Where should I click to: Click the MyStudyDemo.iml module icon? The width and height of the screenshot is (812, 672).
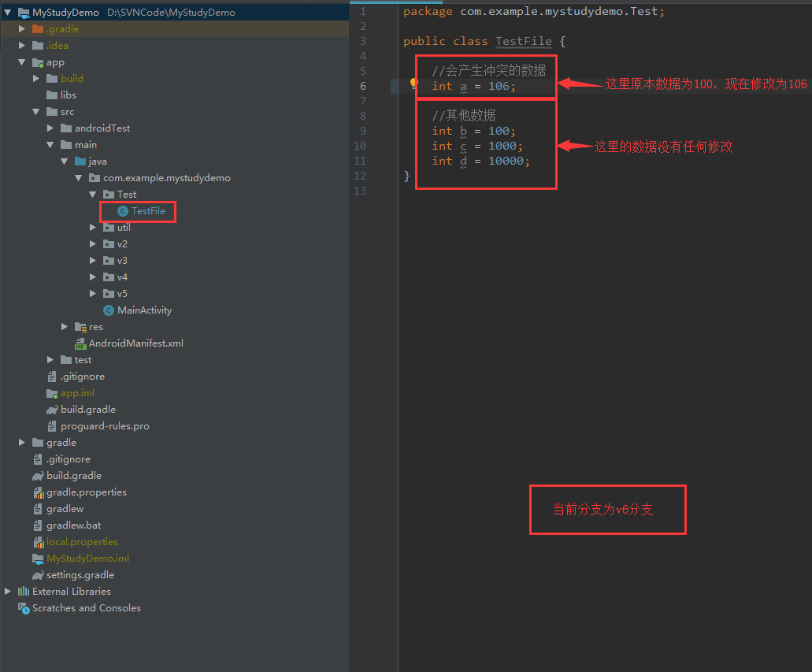pyautogui.click(x=38, y=559)
